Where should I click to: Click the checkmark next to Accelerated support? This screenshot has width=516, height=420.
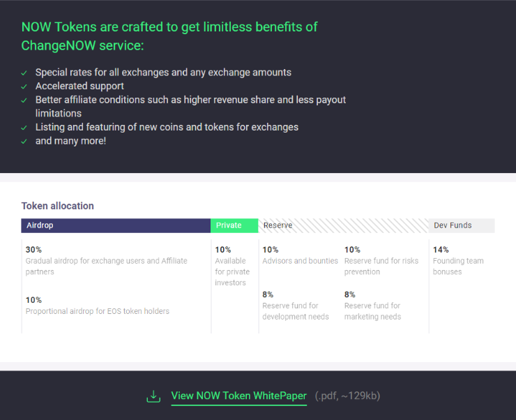click(24, 87)
